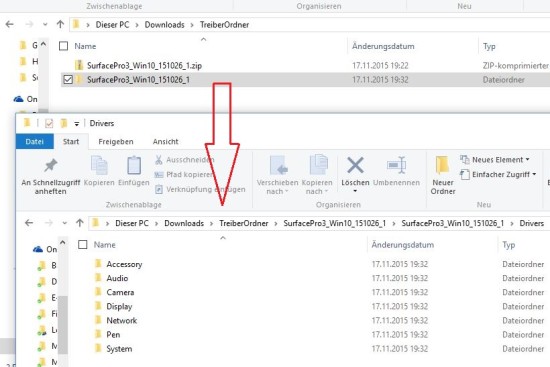Click Downloads breadcrumb in Drivers window
Viewport: 550px width, 367px height.
(x=184, y=223)
